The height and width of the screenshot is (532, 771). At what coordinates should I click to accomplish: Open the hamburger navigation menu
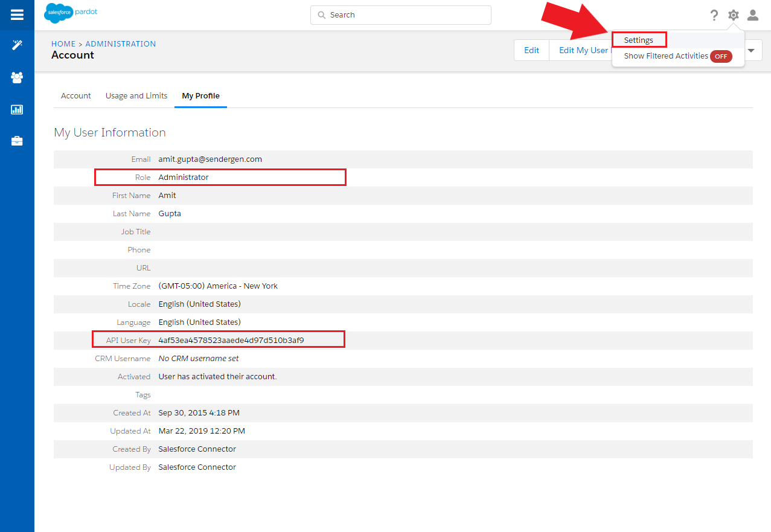17,14
